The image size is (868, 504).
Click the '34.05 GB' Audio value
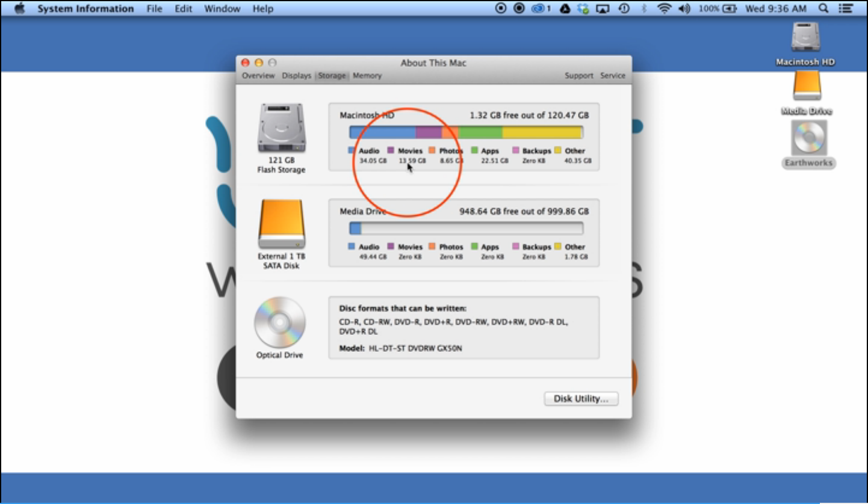[x=373, y=161]
